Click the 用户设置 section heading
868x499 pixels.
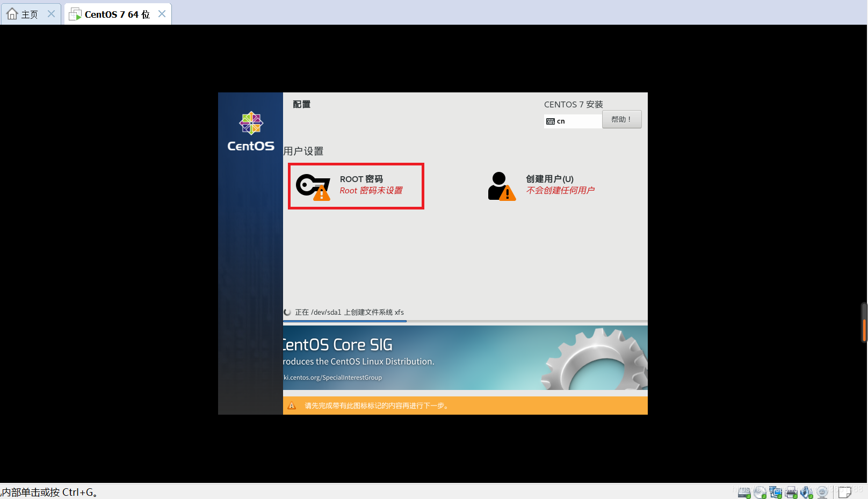[303, 151]
